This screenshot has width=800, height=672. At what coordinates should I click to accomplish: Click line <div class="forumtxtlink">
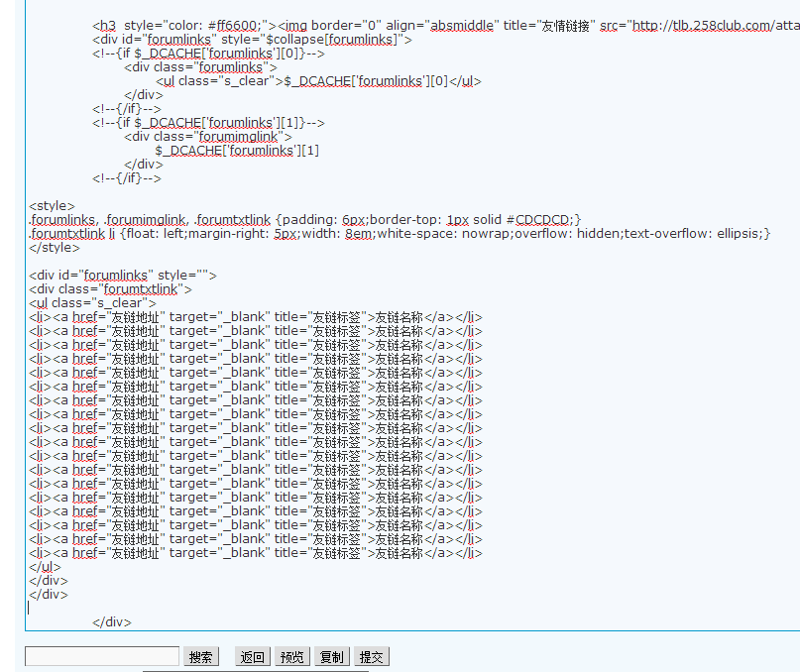coord(111,288)
